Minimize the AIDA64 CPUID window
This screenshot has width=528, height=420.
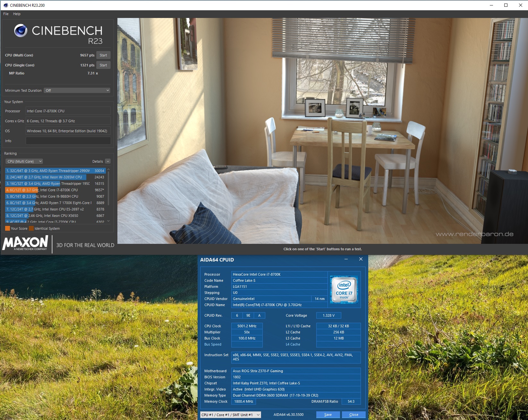tap(346, 259)
